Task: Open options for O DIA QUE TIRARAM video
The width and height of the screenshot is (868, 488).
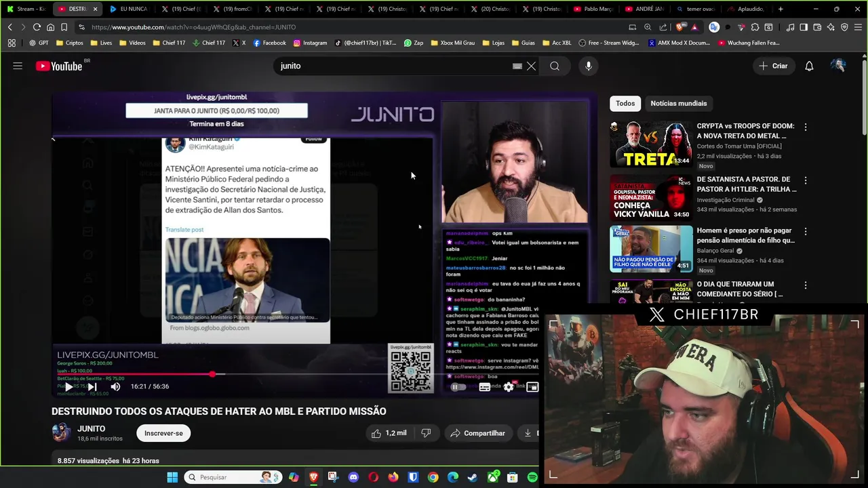Action: [x=805, y=285]
